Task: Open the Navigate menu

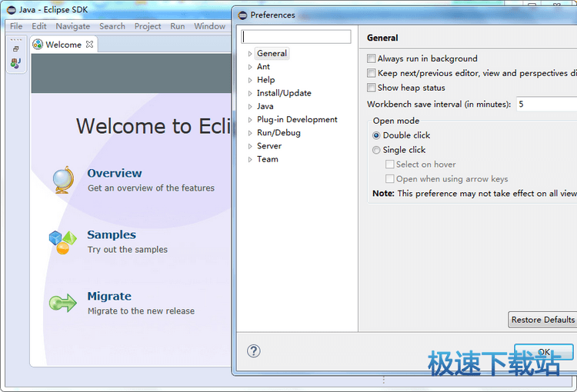Action: [73, 26]
